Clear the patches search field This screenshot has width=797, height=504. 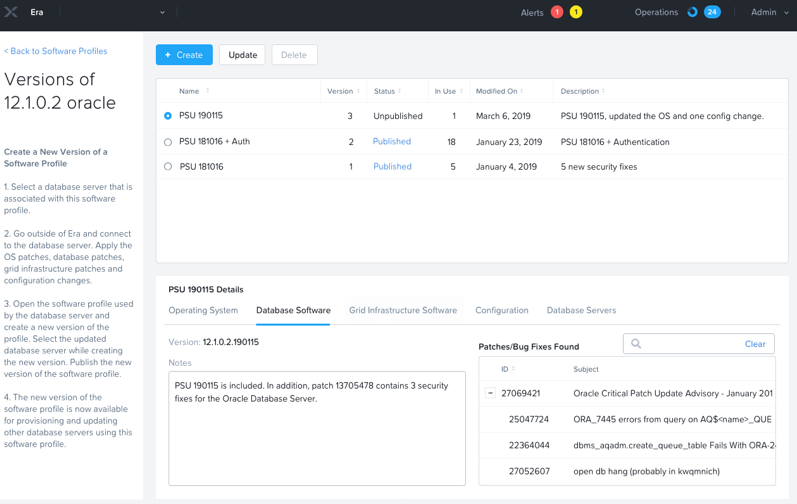pyautogui.click(x=755, y=344)
